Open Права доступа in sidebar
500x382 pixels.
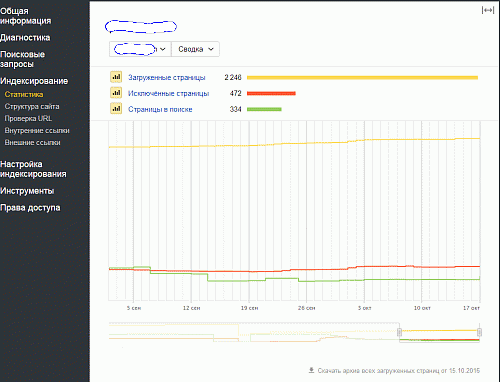pyautogui.click(x=30, y=208)
